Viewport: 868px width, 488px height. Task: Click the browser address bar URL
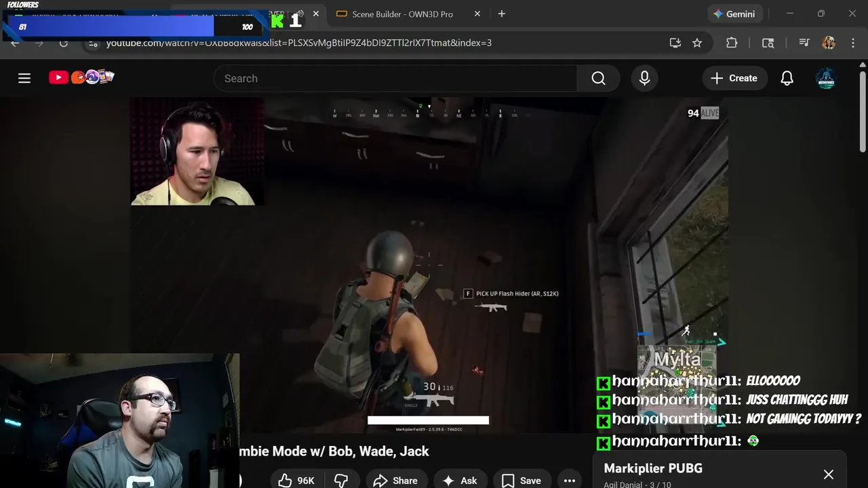pos(298,43)
